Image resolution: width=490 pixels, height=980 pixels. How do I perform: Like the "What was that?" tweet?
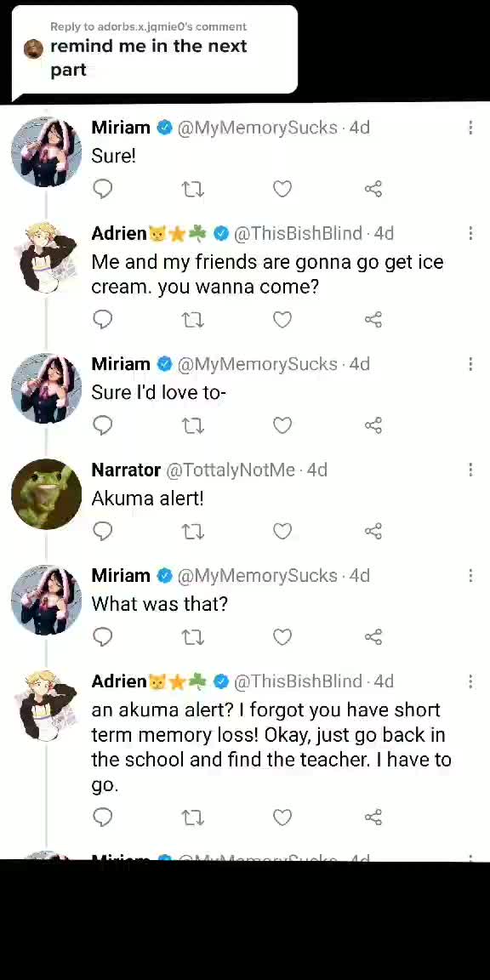[282, 637]
